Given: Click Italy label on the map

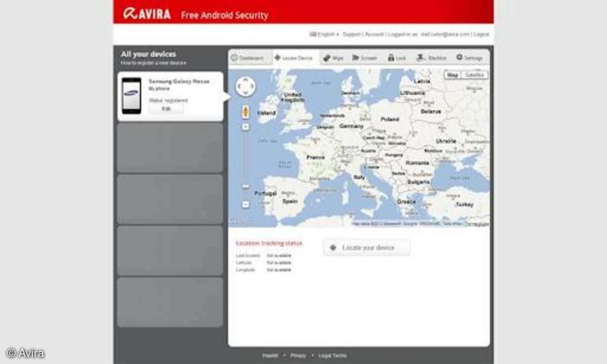Looking at the screenshot, I should (359, 177).
